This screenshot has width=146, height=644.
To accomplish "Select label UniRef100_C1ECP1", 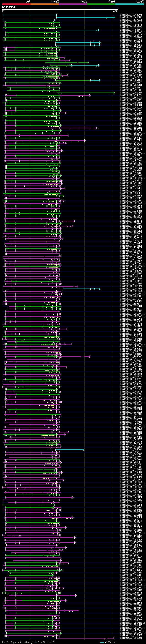I will tap(131, 140).
